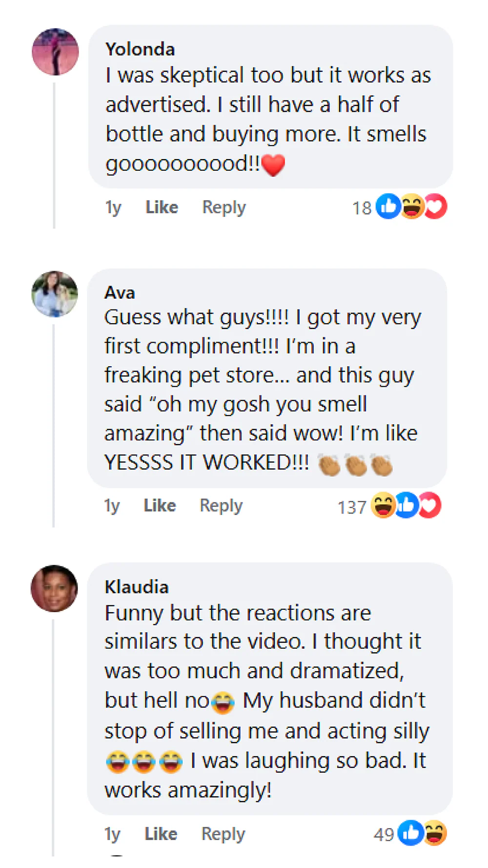View the 137 reactions count on Ava's comment
This screenshot has height=868, width=488.
click(x=352, y=507)
